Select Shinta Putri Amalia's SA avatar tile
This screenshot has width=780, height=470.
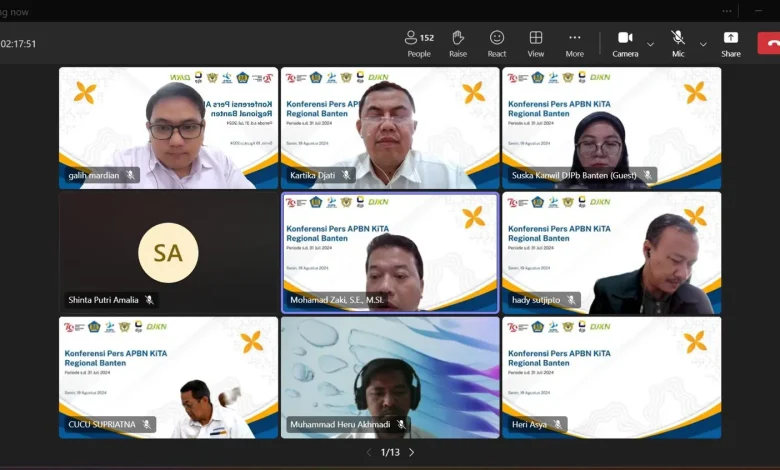pos(168,252)
